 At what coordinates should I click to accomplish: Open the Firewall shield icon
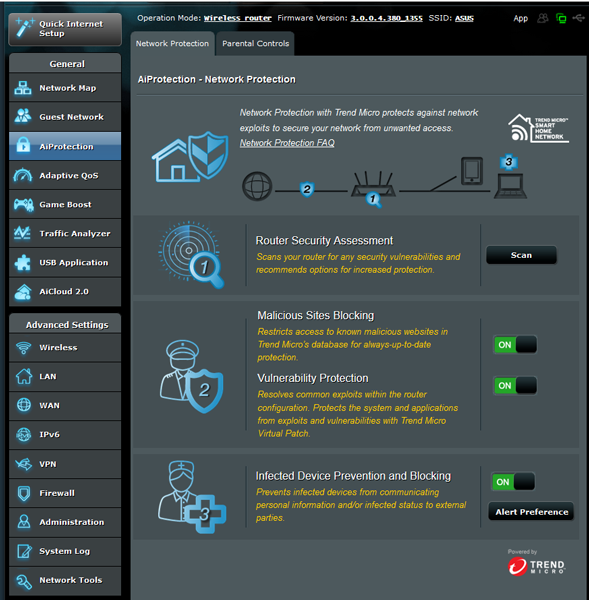(24, 493)
